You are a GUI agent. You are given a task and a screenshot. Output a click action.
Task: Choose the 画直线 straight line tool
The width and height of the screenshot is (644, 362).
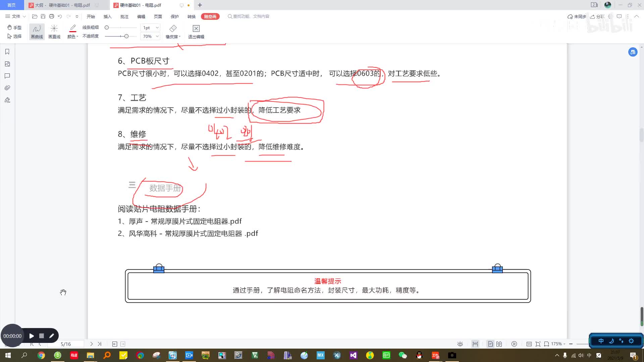(54, 32)
